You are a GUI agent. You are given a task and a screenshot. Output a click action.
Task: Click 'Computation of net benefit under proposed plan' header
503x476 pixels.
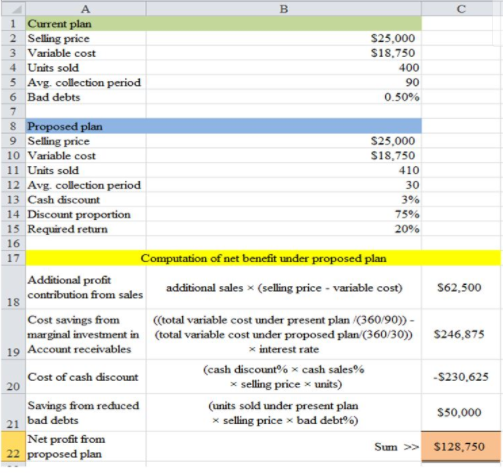point(263,258)
